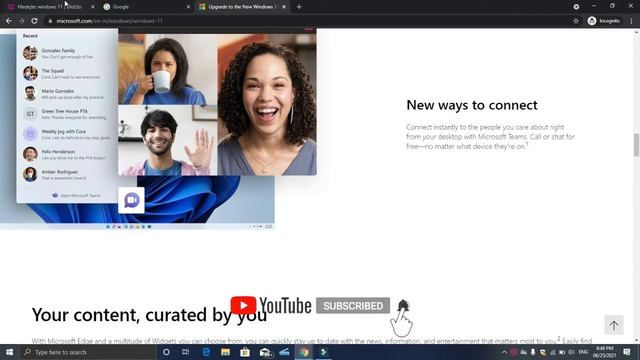Click the site lock icon in the address bar
The image size is (640, 360).
click(x=50, y=21)
